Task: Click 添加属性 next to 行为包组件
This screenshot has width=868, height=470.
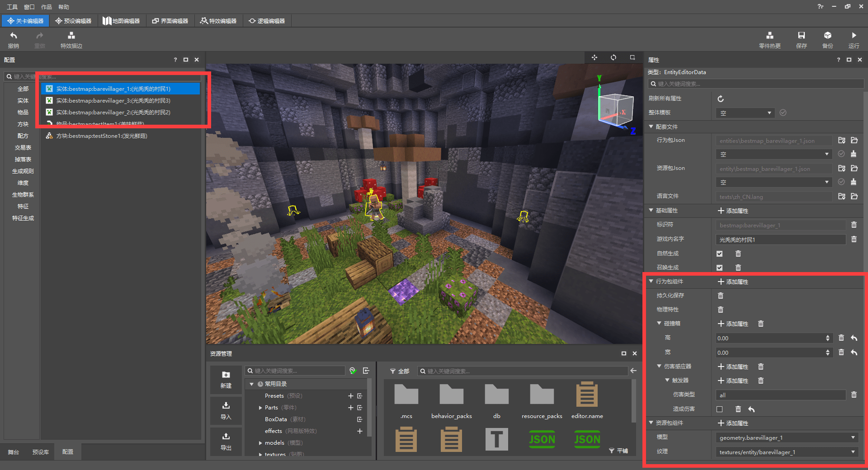Action: [x=733, y=282]
